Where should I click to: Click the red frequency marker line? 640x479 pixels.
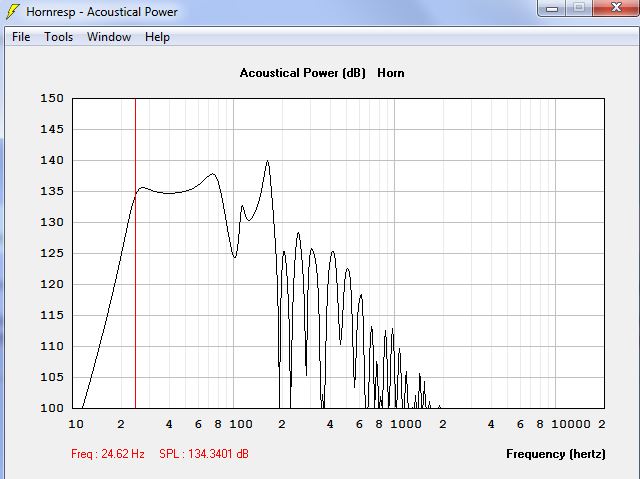[136, 253]
